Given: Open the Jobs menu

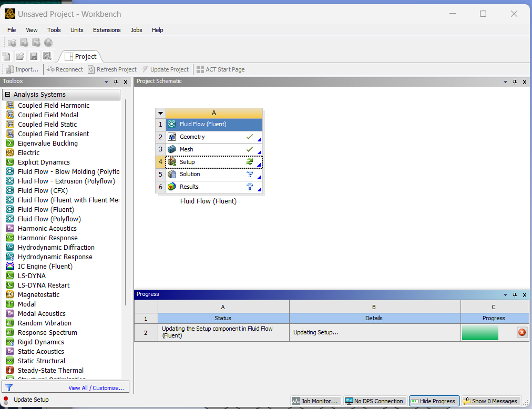Looking at the screenshot, I should pos(136,30).
